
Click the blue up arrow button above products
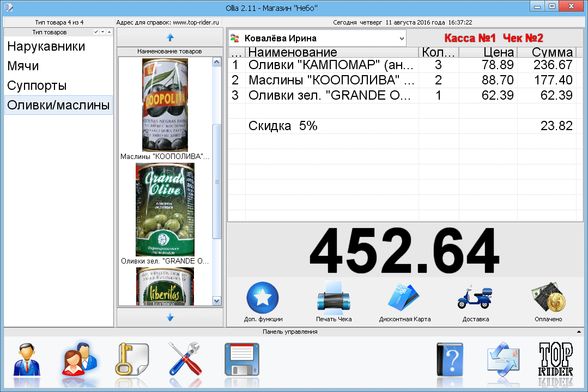click(170, 38)
